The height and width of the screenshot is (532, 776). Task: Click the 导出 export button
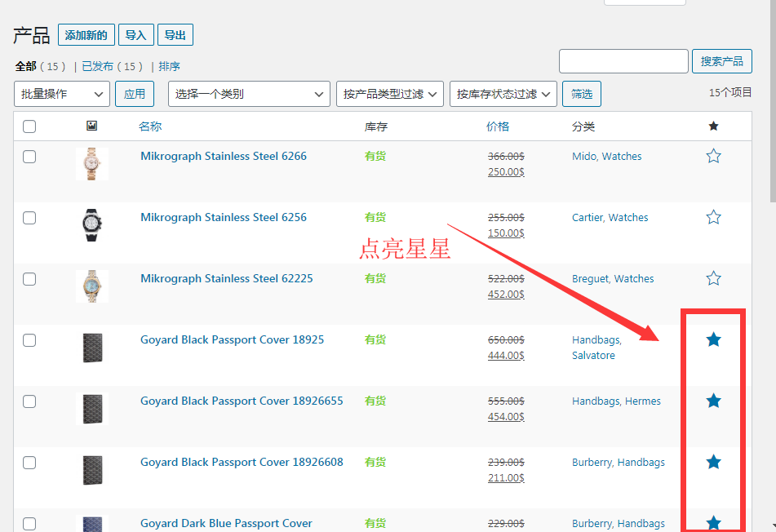(175, 35)
